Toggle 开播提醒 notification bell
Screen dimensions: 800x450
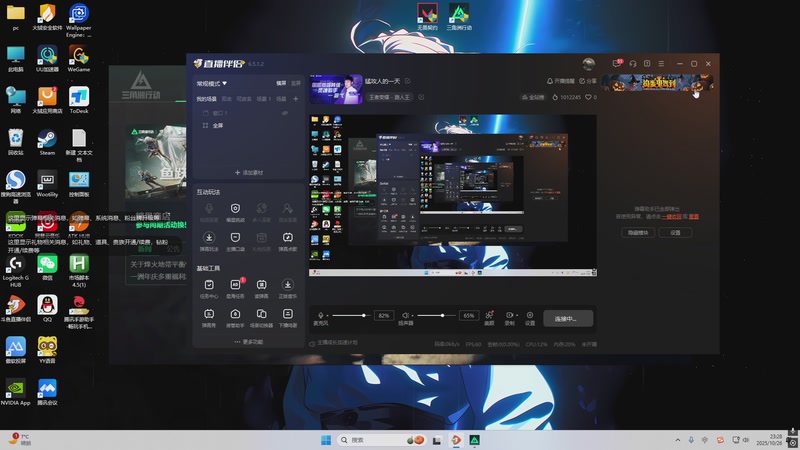click(x=561, y=81)
